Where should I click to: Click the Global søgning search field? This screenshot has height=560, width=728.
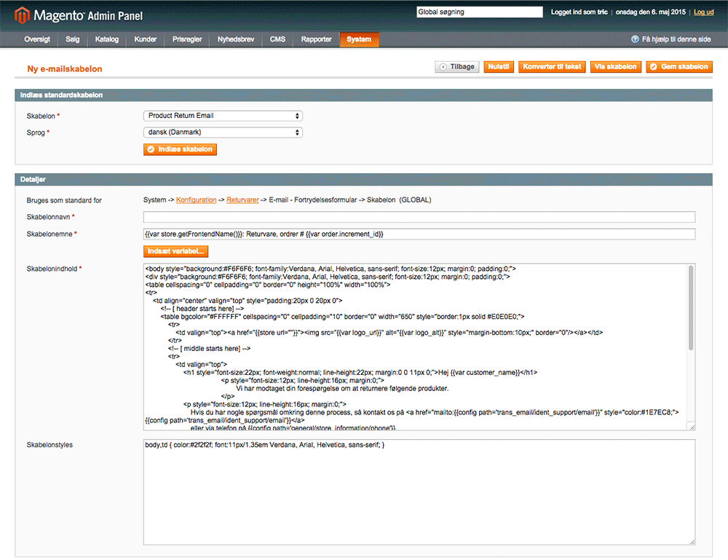[479, 12]
